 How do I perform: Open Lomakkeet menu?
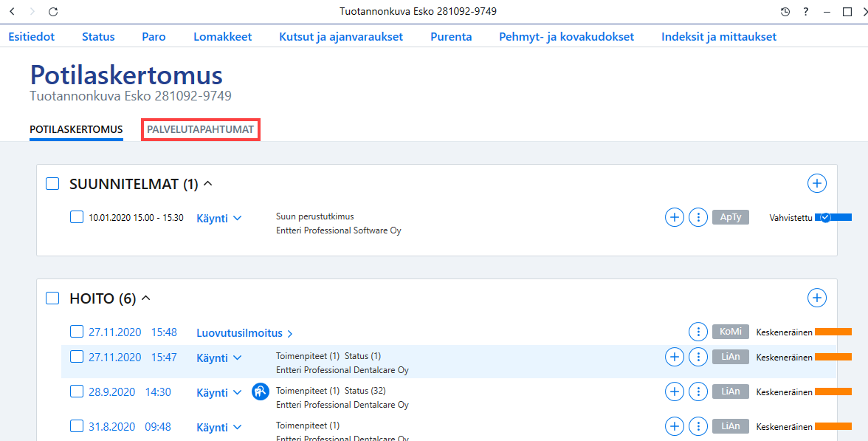click(223, 37)
